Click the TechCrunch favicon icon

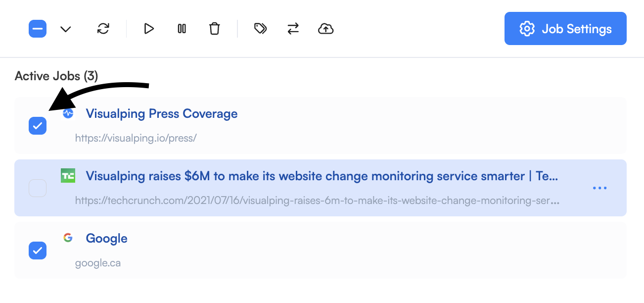68,176
